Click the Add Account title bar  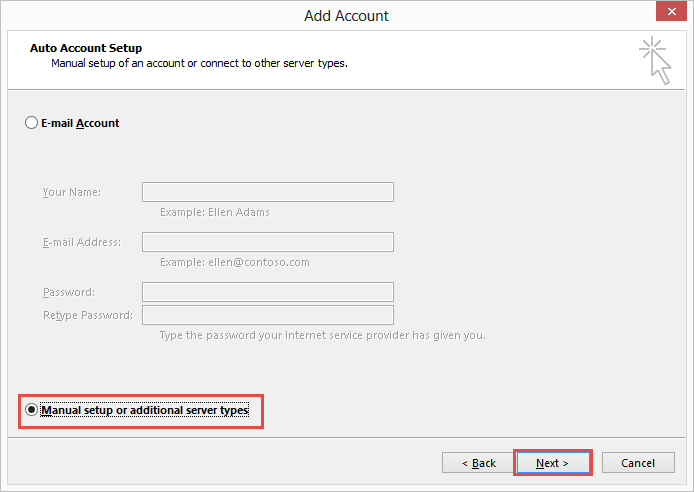(346, 15)
